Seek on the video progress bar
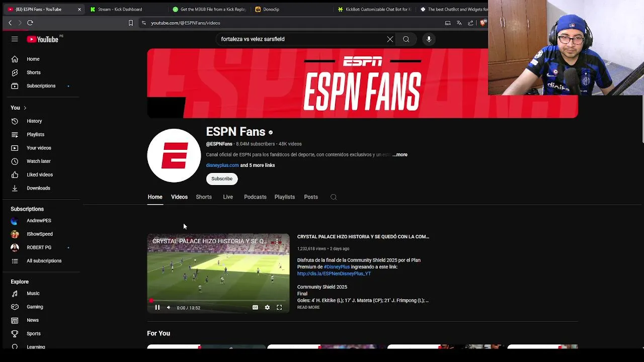This screenshot has height=362, width=644. click(218, 301)
